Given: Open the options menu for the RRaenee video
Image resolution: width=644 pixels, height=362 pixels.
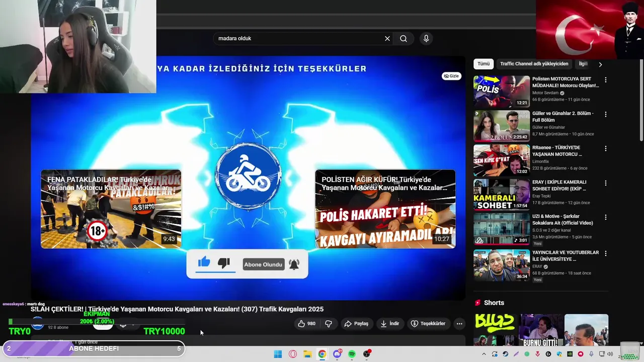Looking at the screenshot, I should click(606, 148).
